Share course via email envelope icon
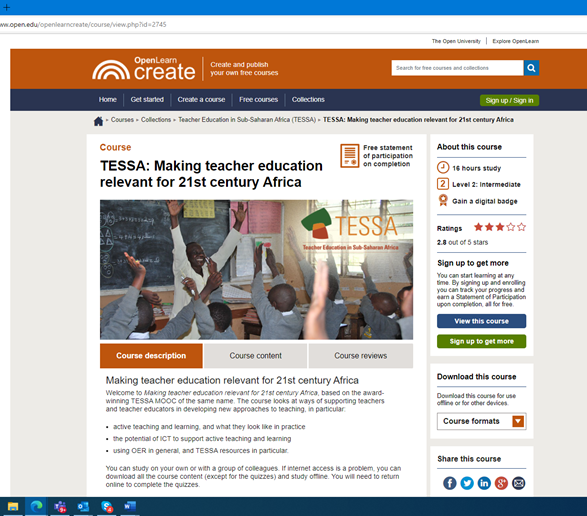 coord(518,483)
